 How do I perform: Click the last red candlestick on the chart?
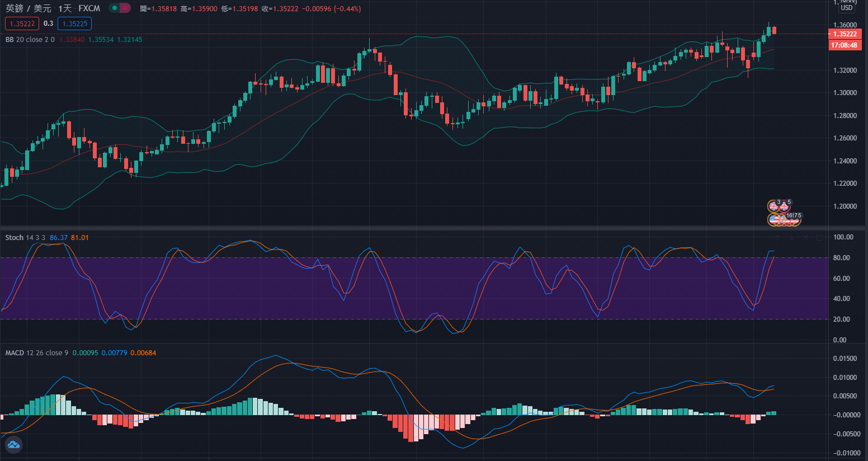774,30
